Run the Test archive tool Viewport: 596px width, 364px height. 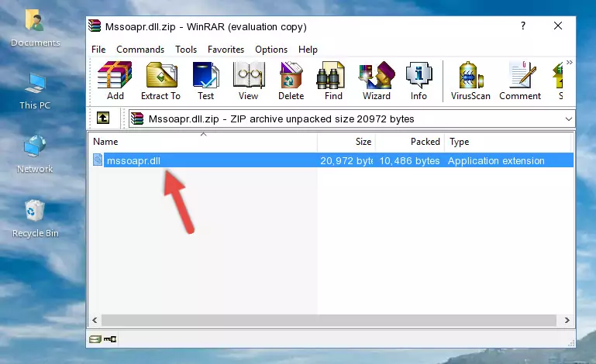(205, 81)
